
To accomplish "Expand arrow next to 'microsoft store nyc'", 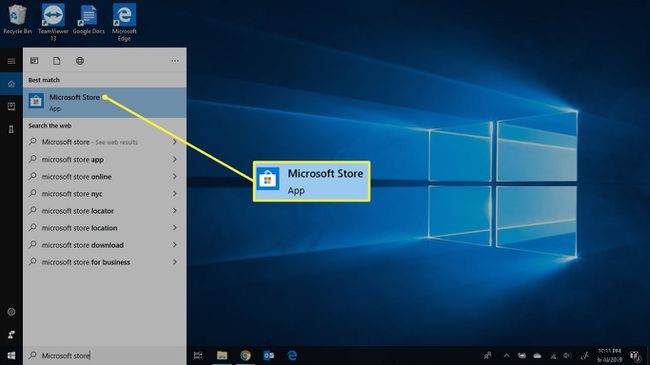I will [x=175, y=193].
